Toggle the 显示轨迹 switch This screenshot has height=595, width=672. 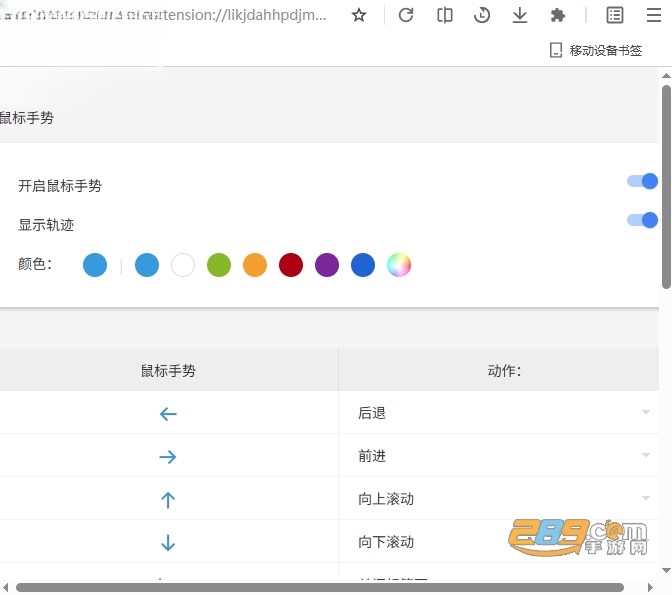point(642,220)
